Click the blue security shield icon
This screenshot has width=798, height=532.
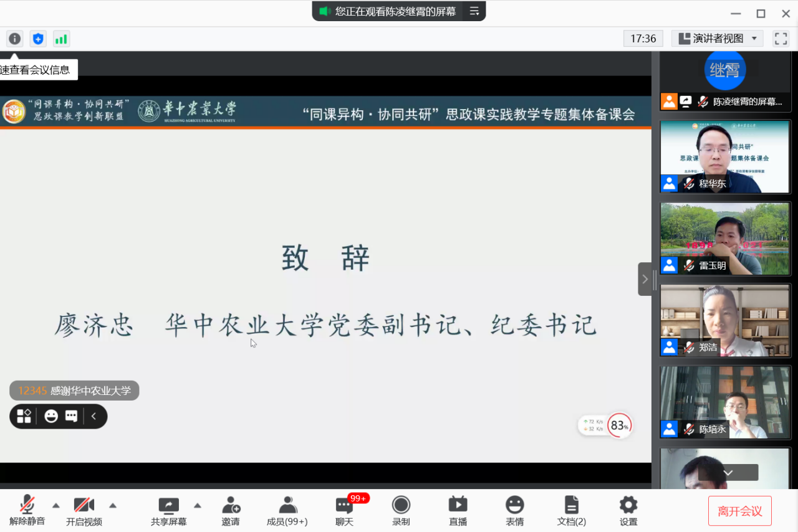pyautogui.click(x=38, y=39)
